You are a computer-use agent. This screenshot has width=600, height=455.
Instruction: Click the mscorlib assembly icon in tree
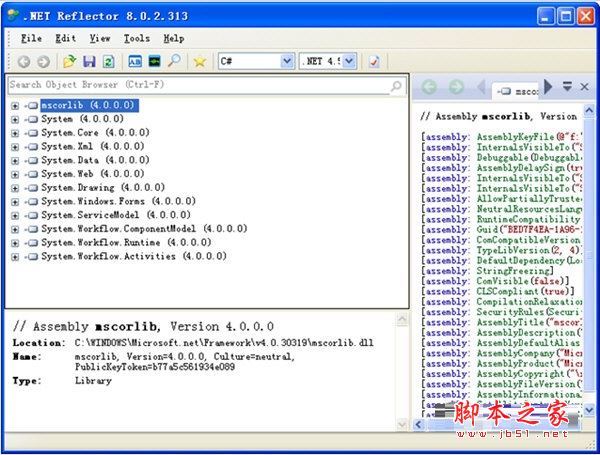click(x=33, y=105)
